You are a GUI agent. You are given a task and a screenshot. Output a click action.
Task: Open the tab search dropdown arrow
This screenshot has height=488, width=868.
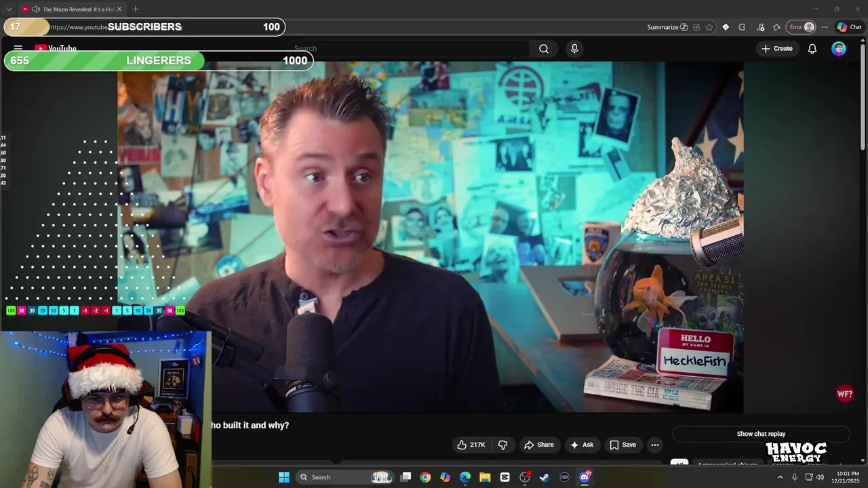pos(9,9)
